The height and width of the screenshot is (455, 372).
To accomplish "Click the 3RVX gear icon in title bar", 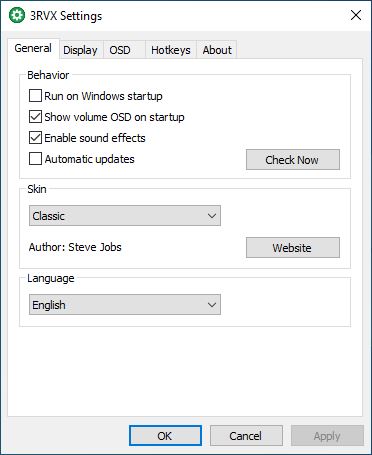I will coord(17,15).
